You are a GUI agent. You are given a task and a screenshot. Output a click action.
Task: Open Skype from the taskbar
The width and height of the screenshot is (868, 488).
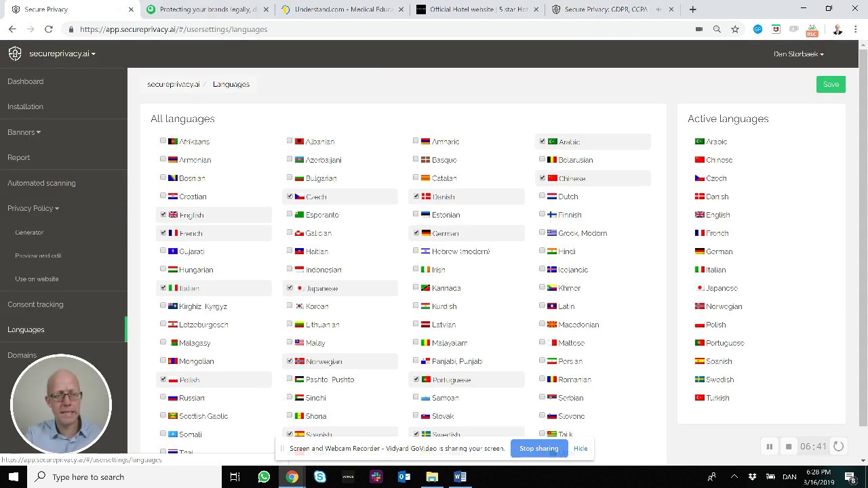pos(319,477)
